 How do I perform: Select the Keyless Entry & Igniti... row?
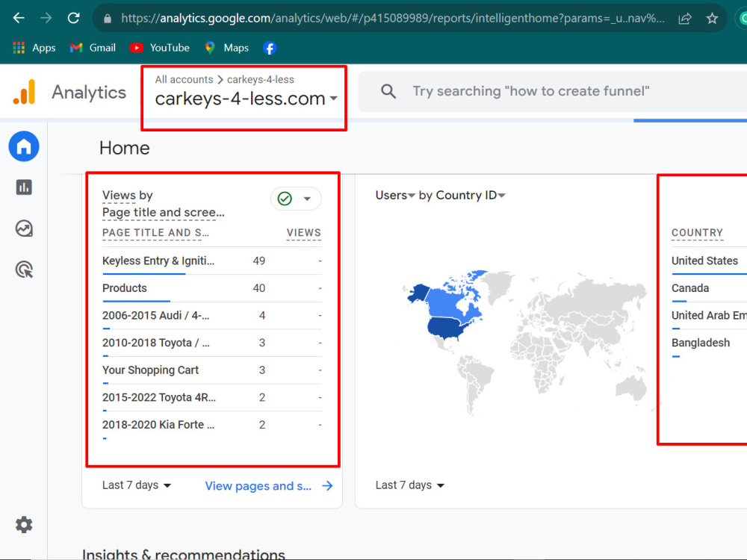point(212,261)
